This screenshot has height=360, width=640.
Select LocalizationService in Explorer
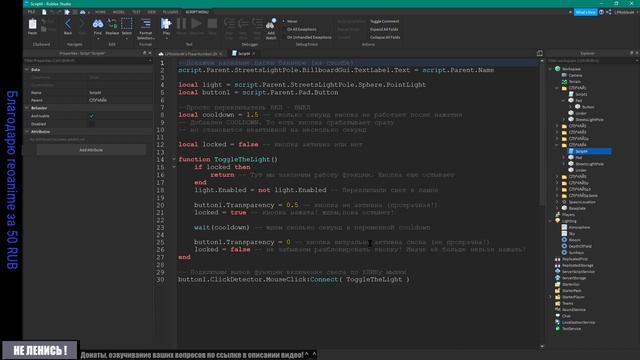click(578, 322)
